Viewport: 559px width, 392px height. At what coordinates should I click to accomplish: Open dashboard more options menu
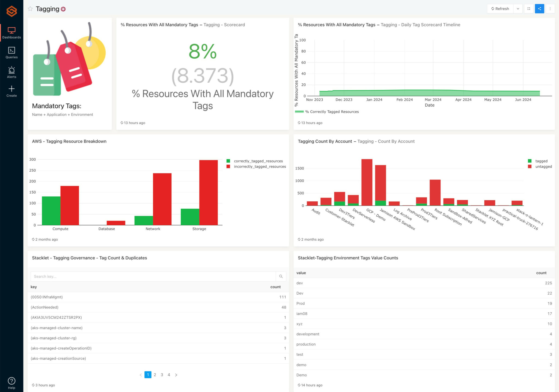click(x=550, y=9)
